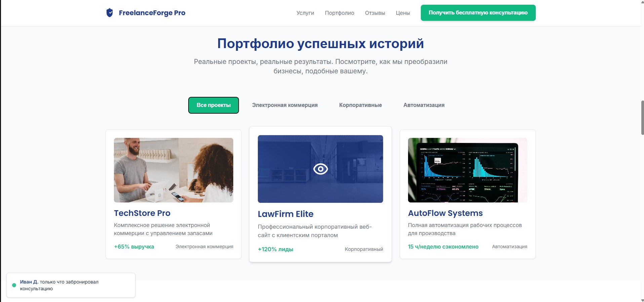Screen dimensions: 644x302
Task: Open the TechStore Pro project image
Action: click(173, 170)
